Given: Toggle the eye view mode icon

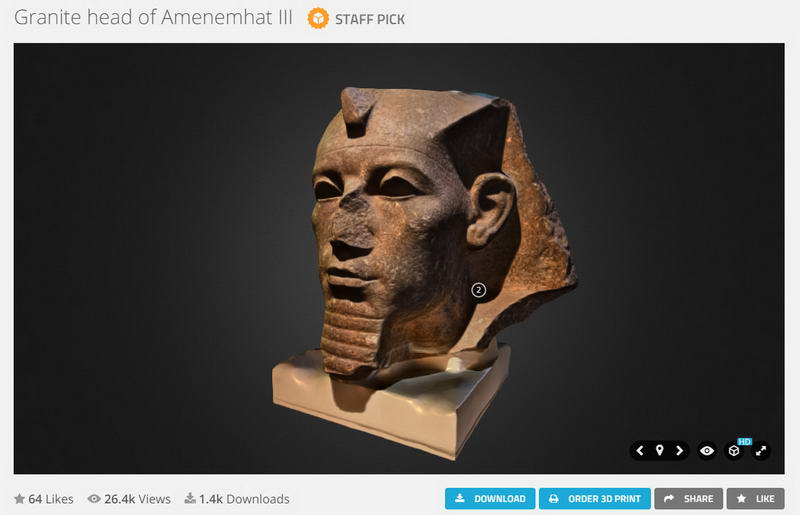Looking at the screenshot, I should 707,451.
